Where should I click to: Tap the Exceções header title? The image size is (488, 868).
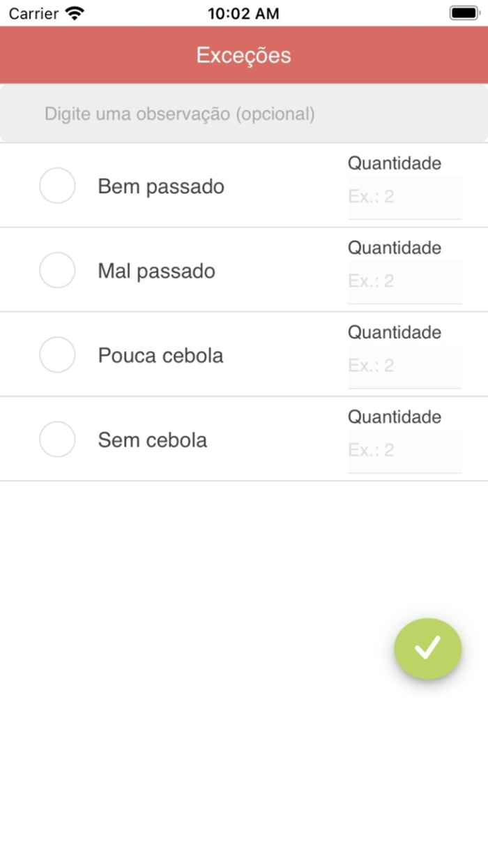coord(243,55)
